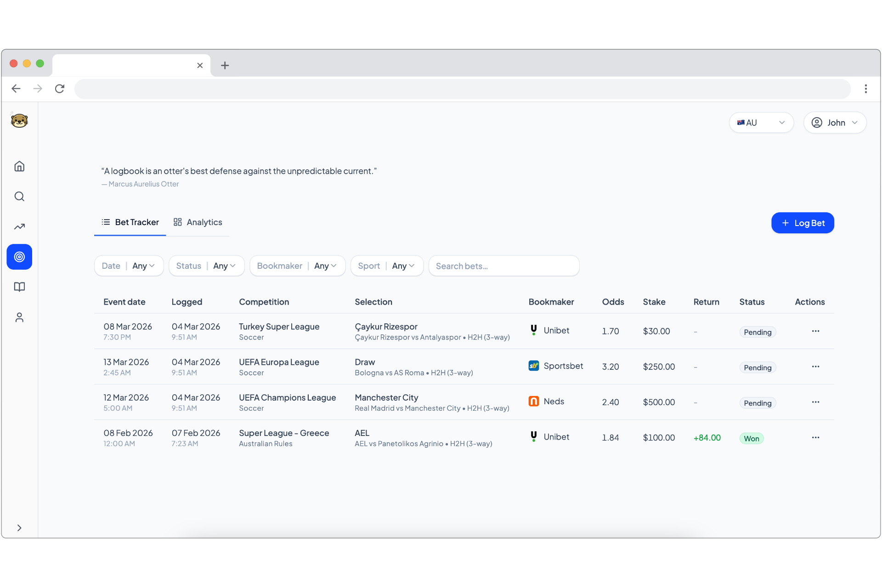Expand the collapsed sidebar with bottom chevron
Image resolution: width=882 pixels, height=588 pixels.
[x=19, y=528]
